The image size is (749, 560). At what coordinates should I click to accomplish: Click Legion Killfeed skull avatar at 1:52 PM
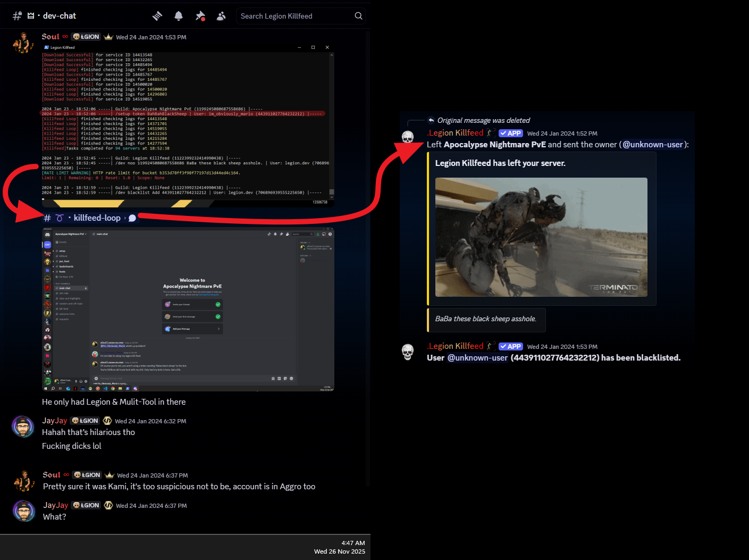pyautogui.click(x=408, y=137)
